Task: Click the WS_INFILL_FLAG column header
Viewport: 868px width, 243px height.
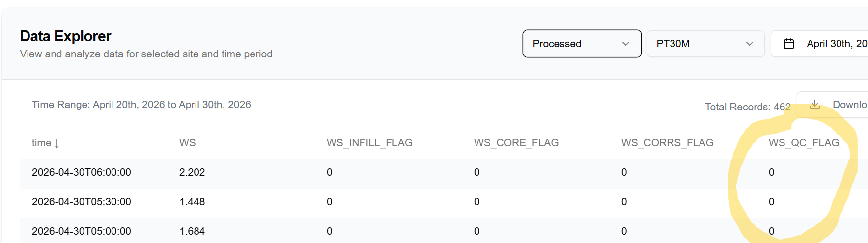Action: pyautogui.click(x=369, y=143)
